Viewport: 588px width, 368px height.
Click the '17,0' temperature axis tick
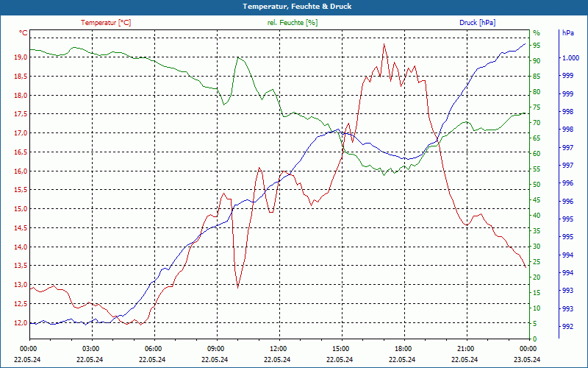tap(21, 133)
